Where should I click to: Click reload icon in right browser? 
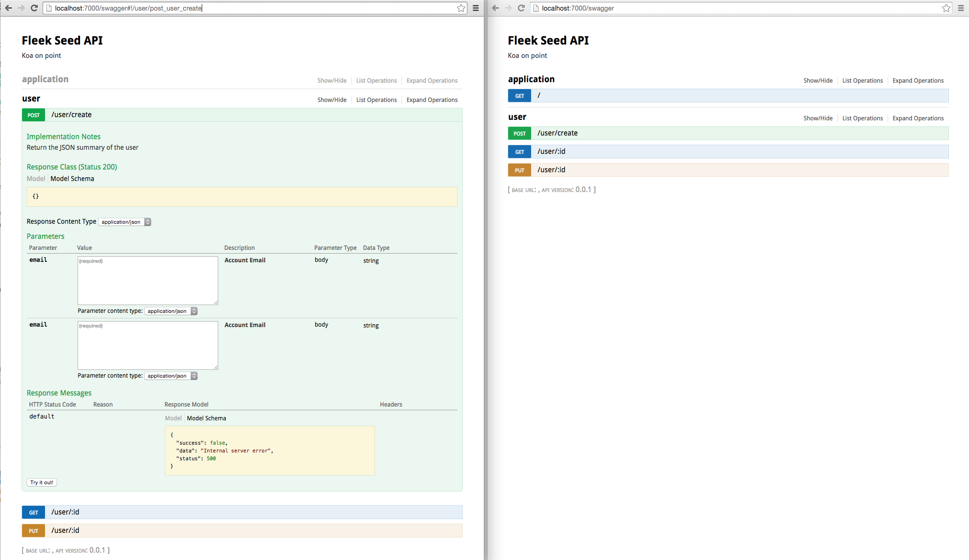point(521,8)
